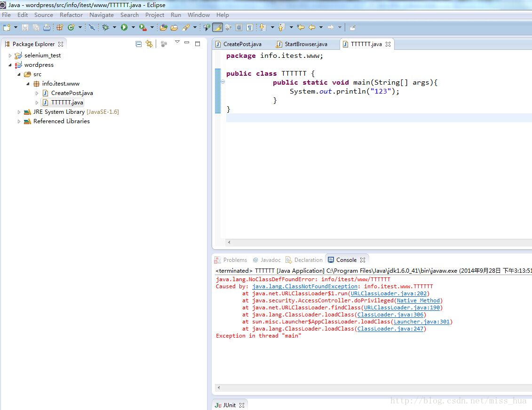This screenshot has height=410, width=532.
Task: Click the Open Type icon
Action: (164, 27)
